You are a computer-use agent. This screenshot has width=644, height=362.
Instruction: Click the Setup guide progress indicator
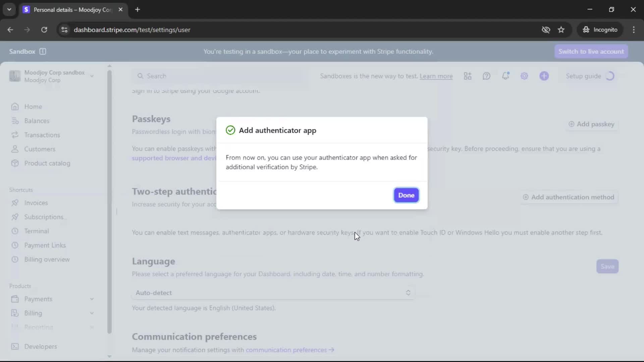point(610,76)
